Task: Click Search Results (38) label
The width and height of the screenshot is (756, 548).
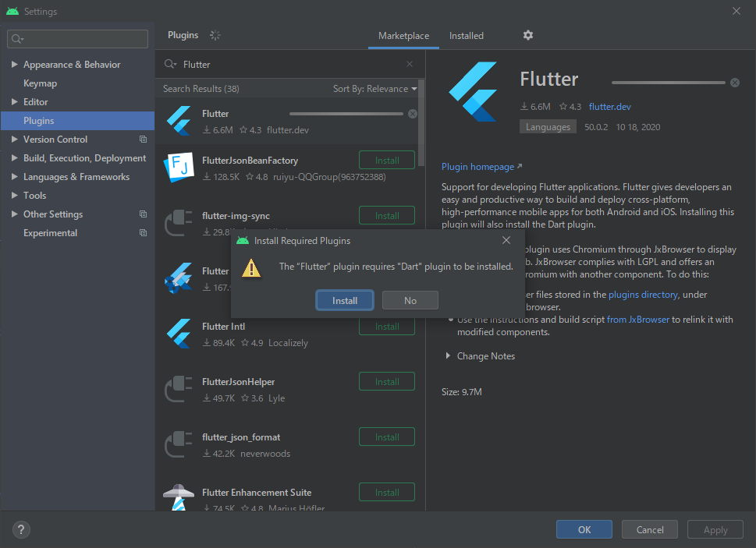Action: point(201,89)
